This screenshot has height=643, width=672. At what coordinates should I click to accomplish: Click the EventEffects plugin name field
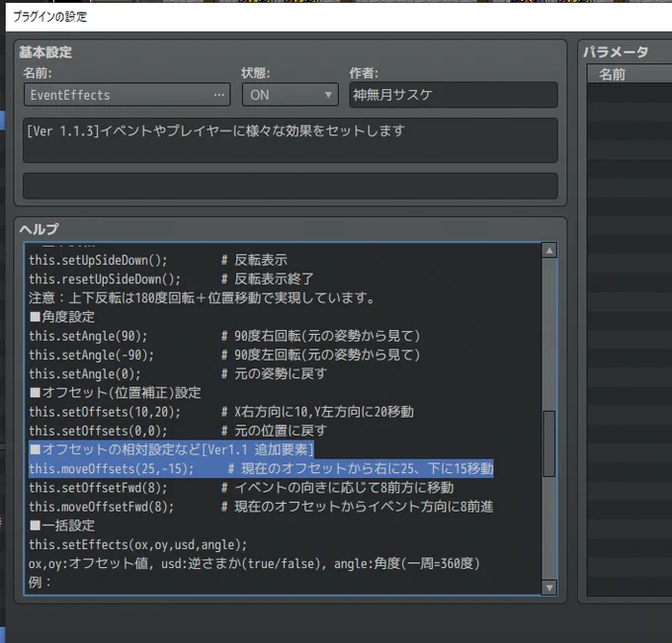coord(126,95)
